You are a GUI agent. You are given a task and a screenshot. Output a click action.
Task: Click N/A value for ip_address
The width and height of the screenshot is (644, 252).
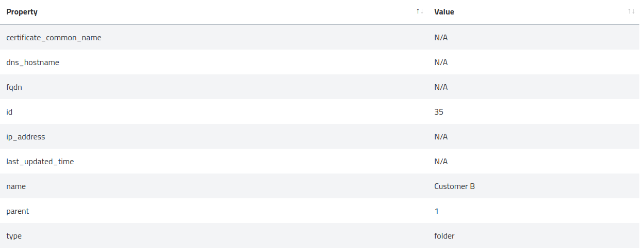441,136
